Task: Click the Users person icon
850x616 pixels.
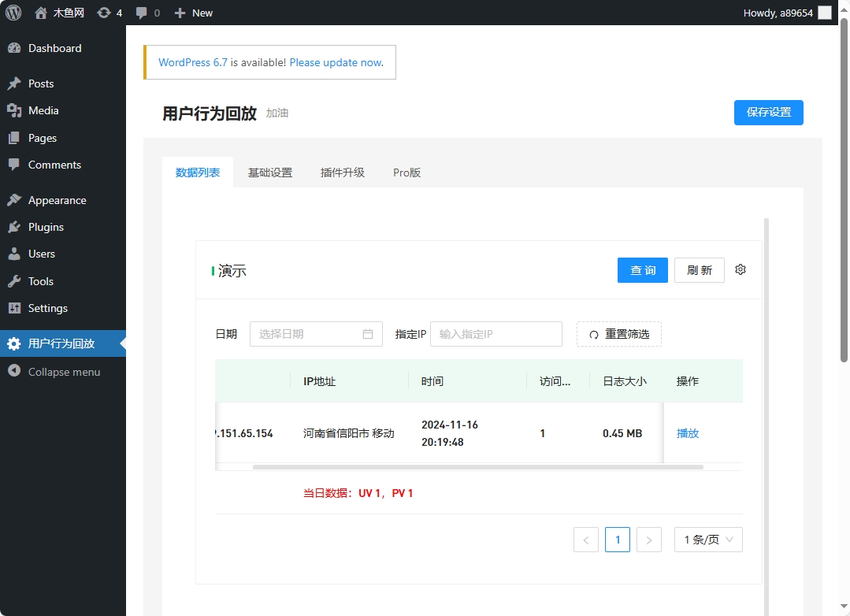Action: 14,254
